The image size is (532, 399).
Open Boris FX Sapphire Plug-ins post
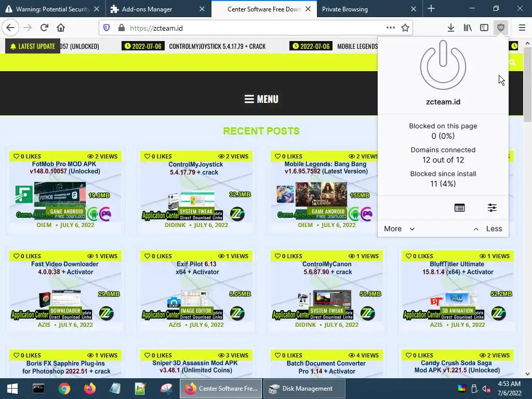(x=66, y=367)
